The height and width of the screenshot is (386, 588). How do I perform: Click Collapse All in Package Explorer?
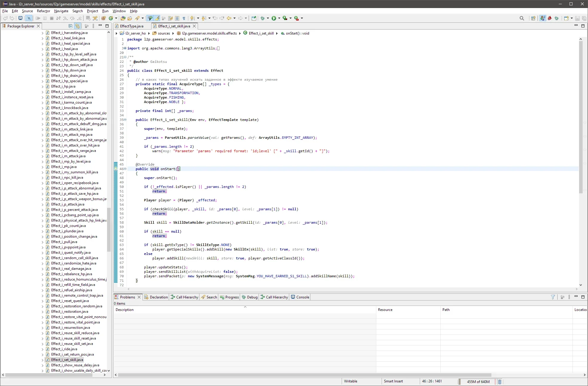[x=70, y=26]
